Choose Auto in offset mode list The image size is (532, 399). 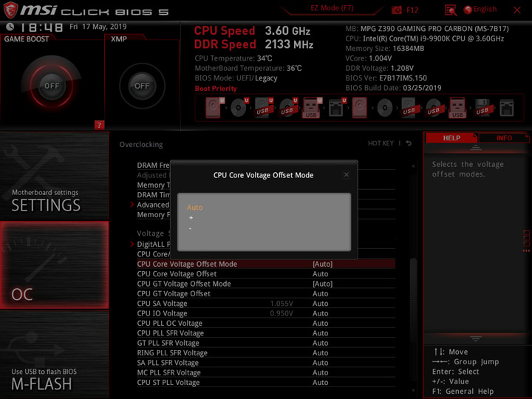pos(194,208)
